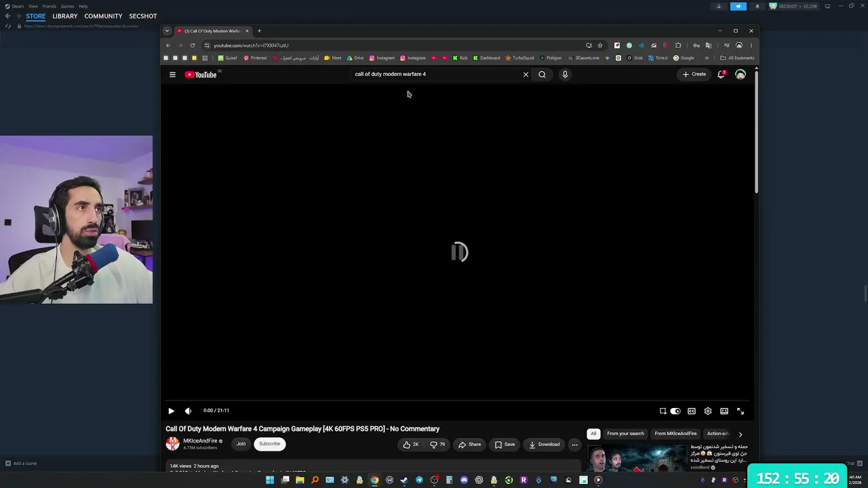Click 'Add a Game' in Steam
The image size is (868, 488).
21,464
